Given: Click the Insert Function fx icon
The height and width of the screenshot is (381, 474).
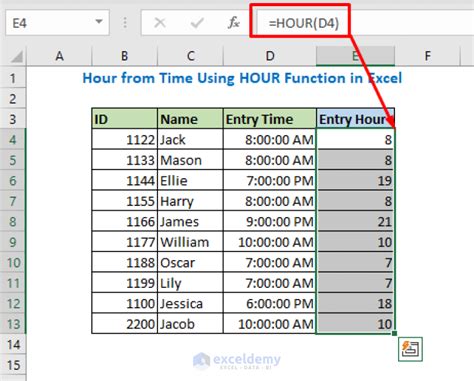Looking at the screenshot, I should [234, 23].
